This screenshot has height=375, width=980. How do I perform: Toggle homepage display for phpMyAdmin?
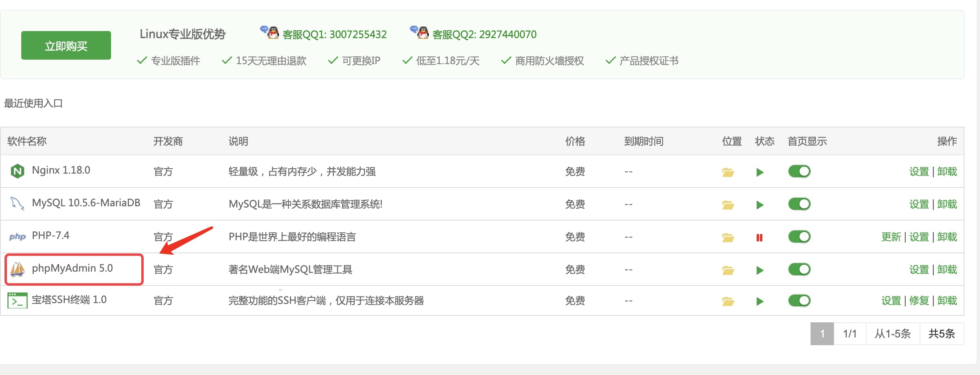tap(799, 270)
